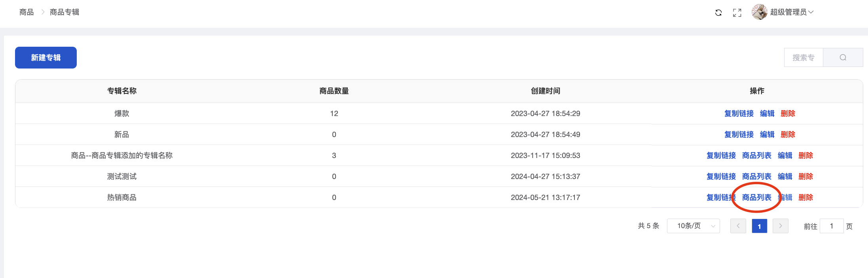Click the super admin avatar image

point(759,12)
